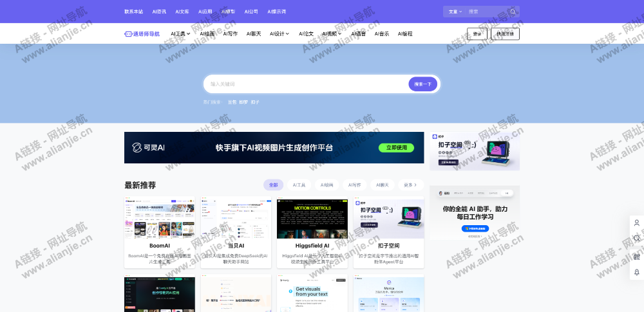This screenshot has height=312, width=644.
Task: Select the AI写作 filter tab under 最新推荐
Action: (354, 185)
